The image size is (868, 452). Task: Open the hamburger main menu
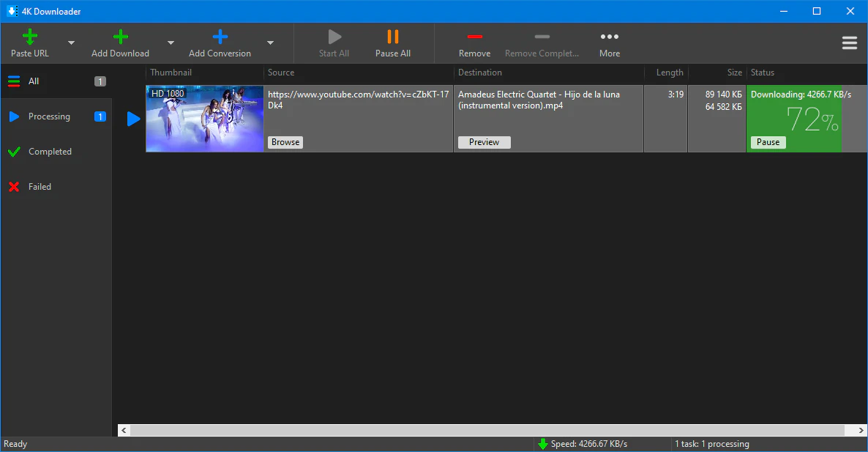click(x=849, y=43)
